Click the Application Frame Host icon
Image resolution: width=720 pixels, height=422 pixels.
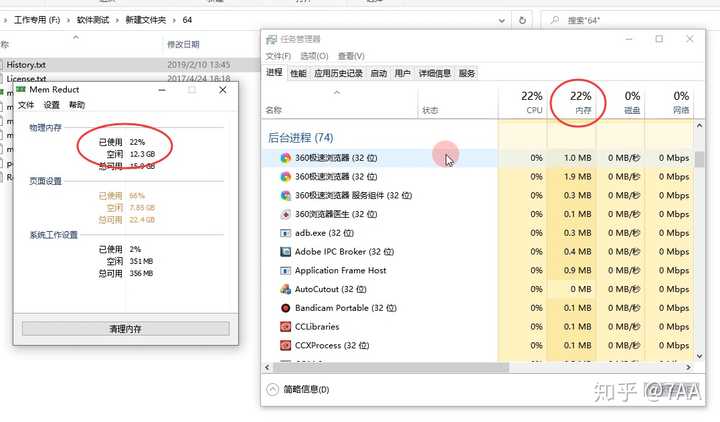(x=286, y=271)
